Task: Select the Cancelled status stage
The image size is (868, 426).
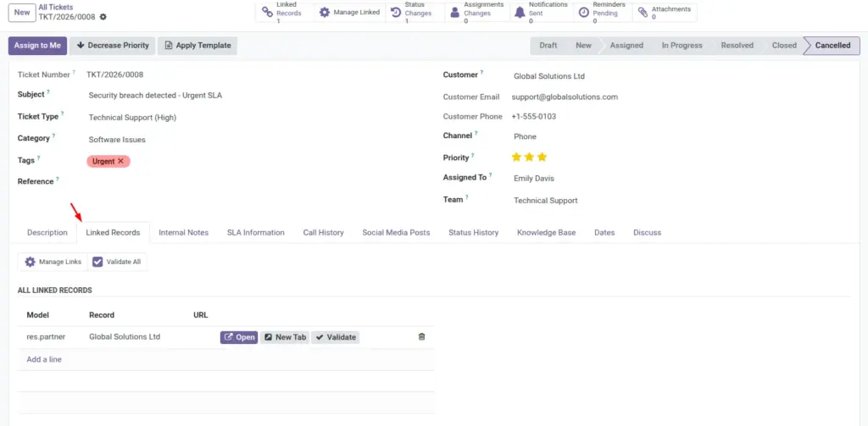Action: point(832,46)
